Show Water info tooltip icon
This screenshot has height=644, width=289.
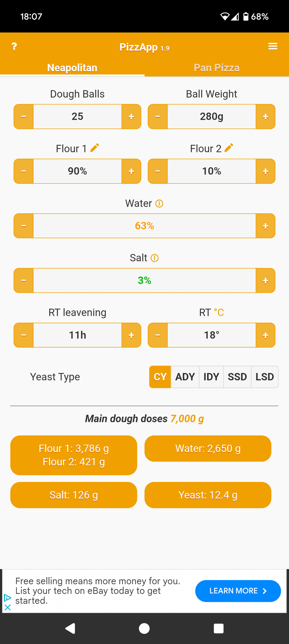point(159,204)
